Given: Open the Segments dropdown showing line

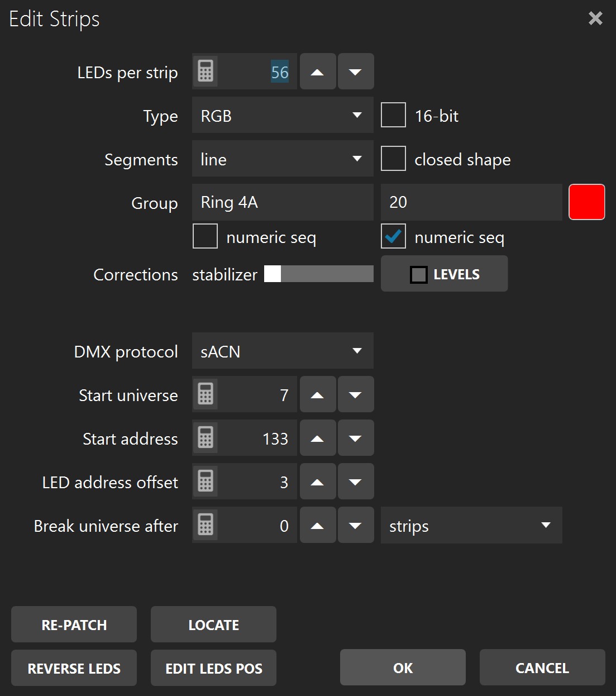Looking at the screenshot, I should point(283,159).
